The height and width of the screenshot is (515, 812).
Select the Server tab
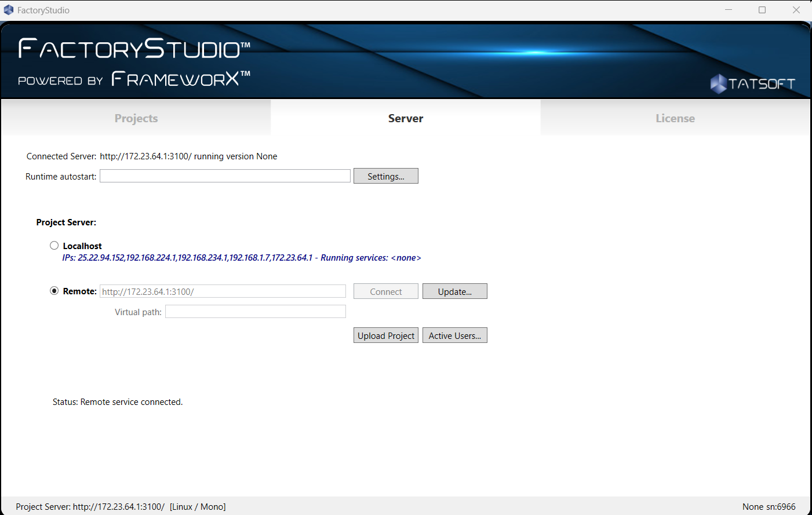[405, 118]
